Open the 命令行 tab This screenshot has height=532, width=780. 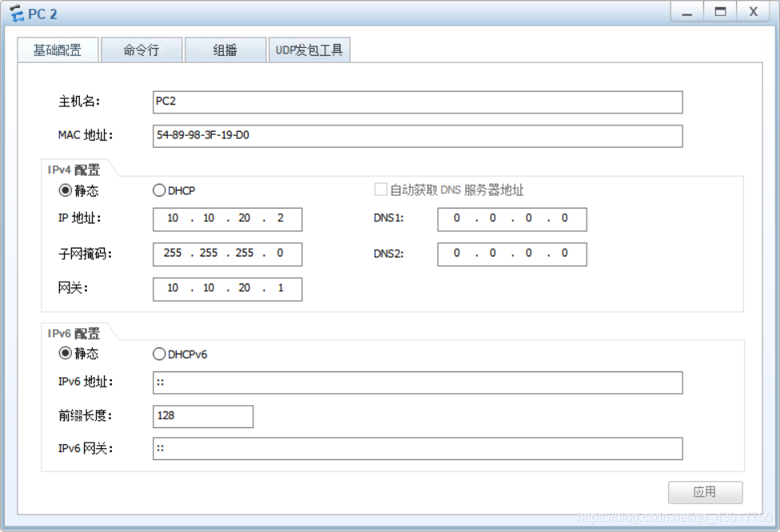141,50
